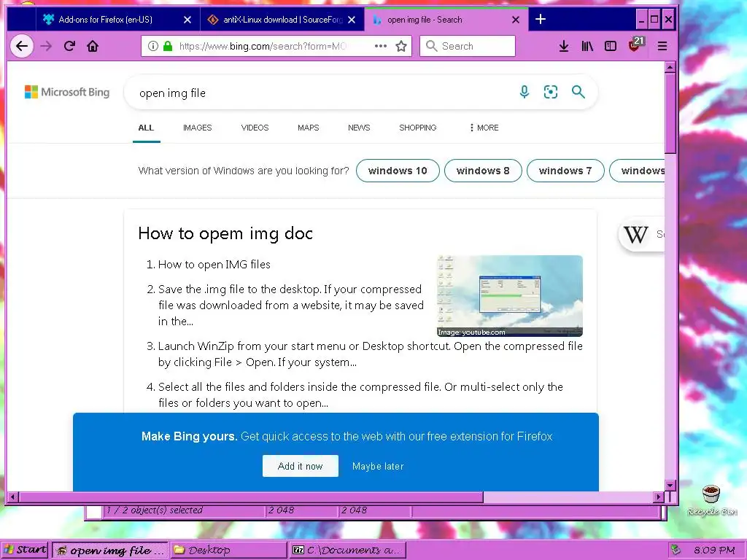Open the youtube.com result thumbnail

510,296
